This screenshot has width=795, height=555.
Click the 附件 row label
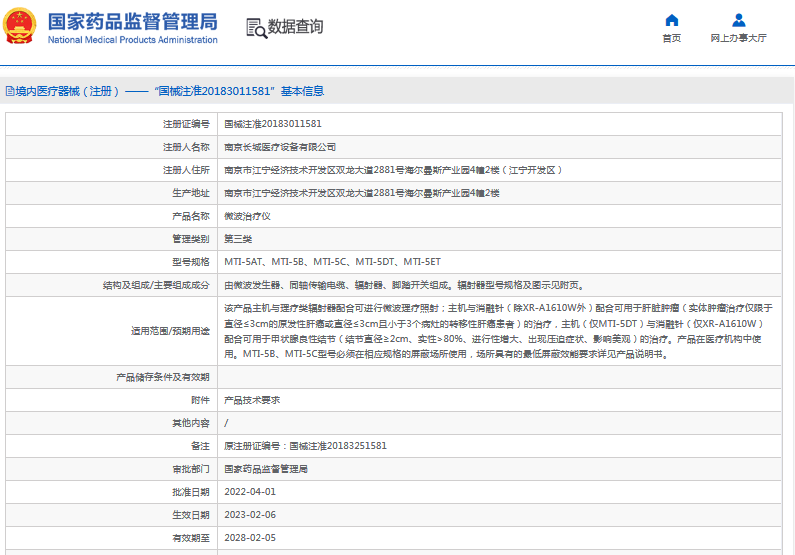(200, 400)
